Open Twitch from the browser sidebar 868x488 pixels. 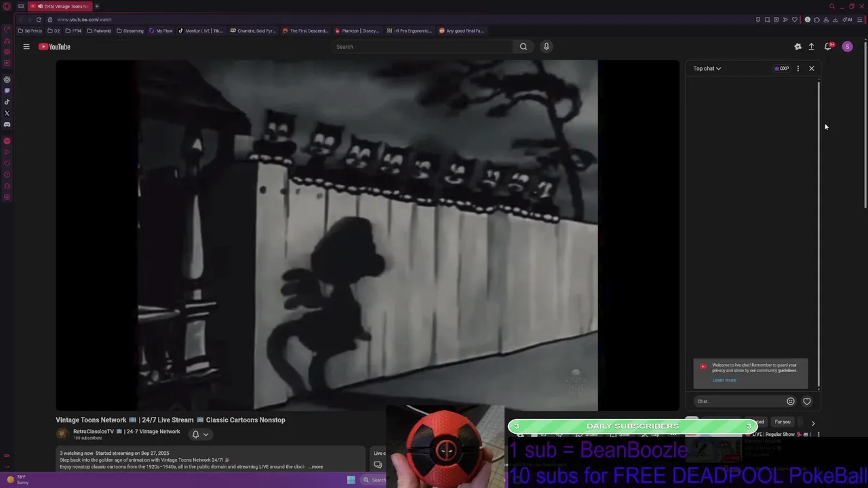click(x=7, y=91)
